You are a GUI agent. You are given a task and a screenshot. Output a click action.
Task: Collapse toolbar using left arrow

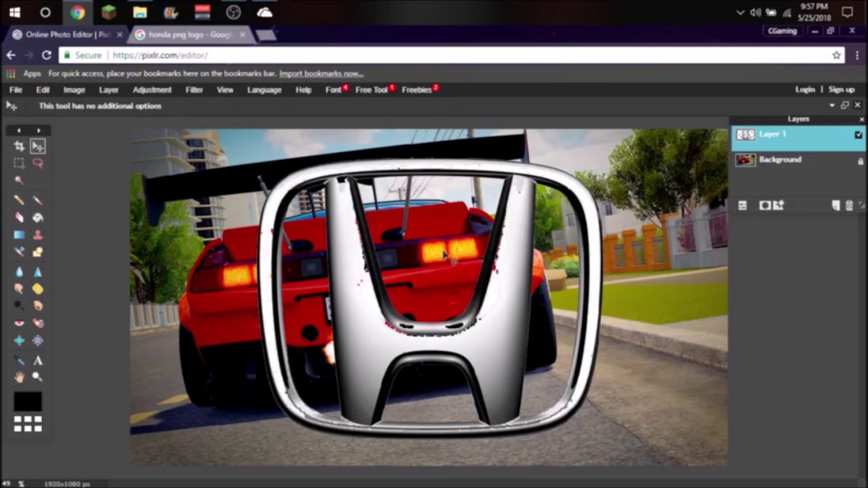point(19,130)
